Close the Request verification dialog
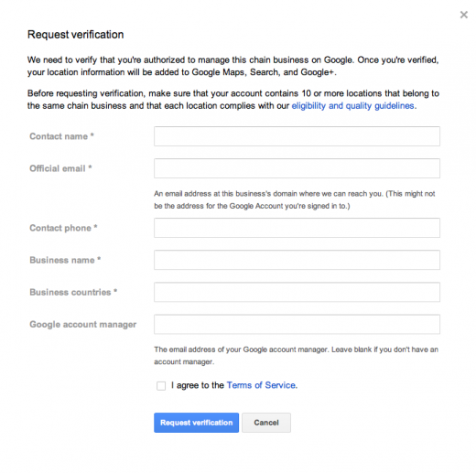The width and height of the screenshot is (476, 473). pos(464,15)
